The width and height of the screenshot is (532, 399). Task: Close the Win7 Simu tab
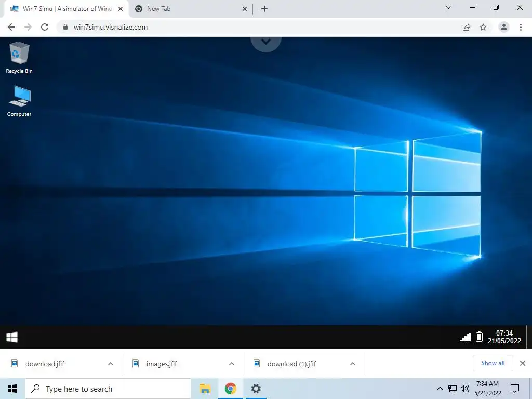pyautogui.click(x=121, y=9)
